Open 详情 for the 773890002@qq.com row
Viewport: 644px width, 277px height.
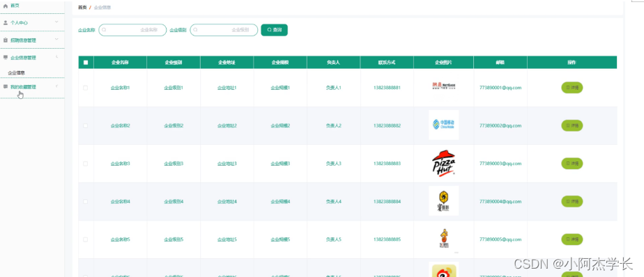[572, 125]
